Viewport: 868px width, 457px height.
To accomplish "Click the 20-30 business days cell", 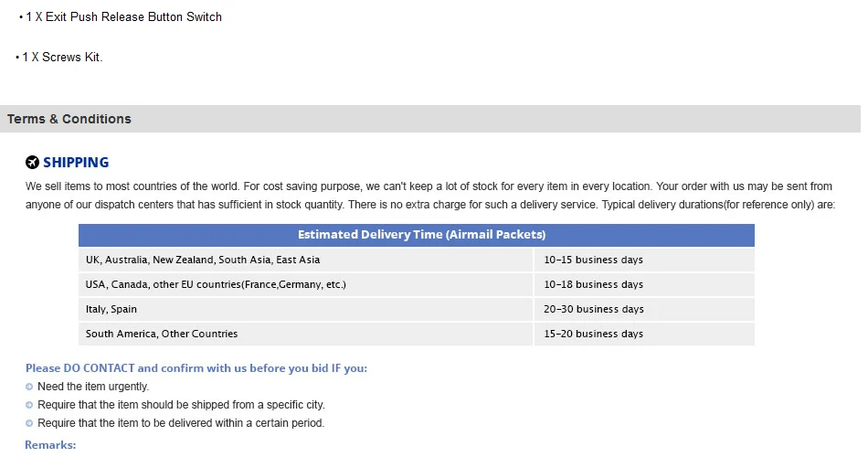I will coord(644,309).
